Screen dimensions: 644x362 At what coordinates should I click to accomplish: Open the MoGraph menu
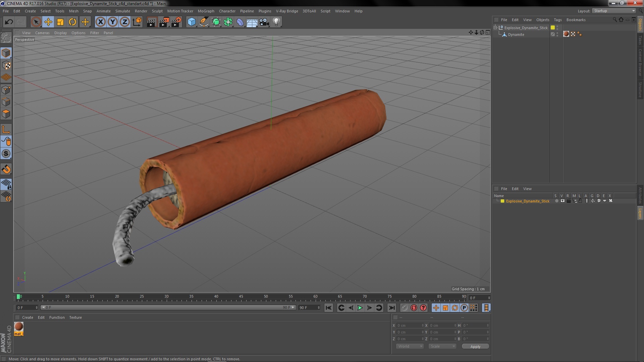(x=206, y=11)
